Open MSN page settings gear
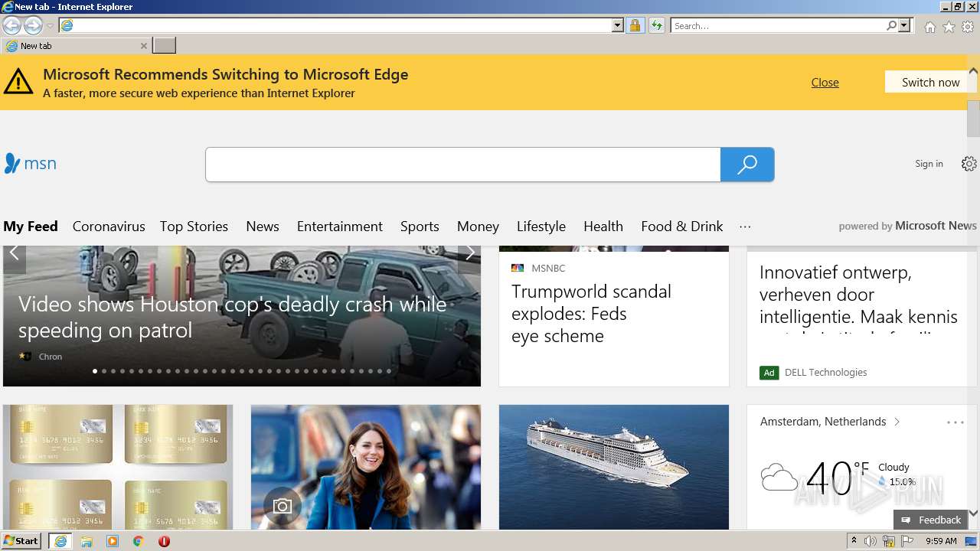Screen dimensions: 980x551 click(969, 164)
